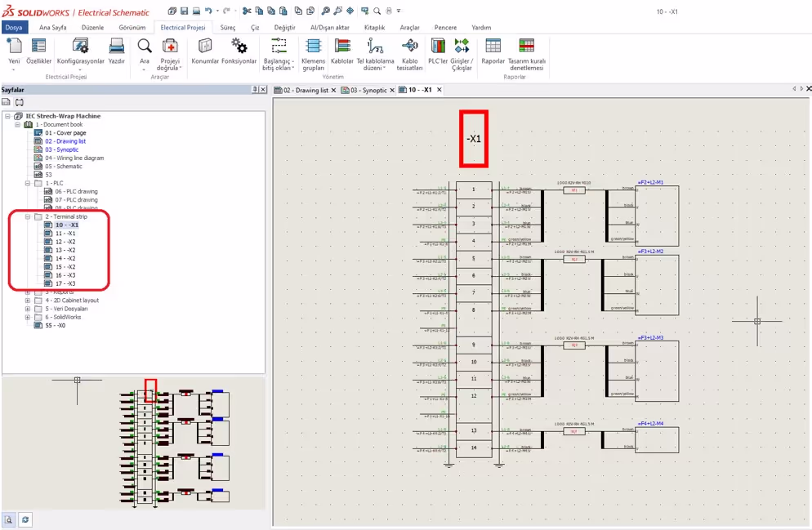Open Yardım menu tab
This screenshot has height=530, width=812.
481,28
